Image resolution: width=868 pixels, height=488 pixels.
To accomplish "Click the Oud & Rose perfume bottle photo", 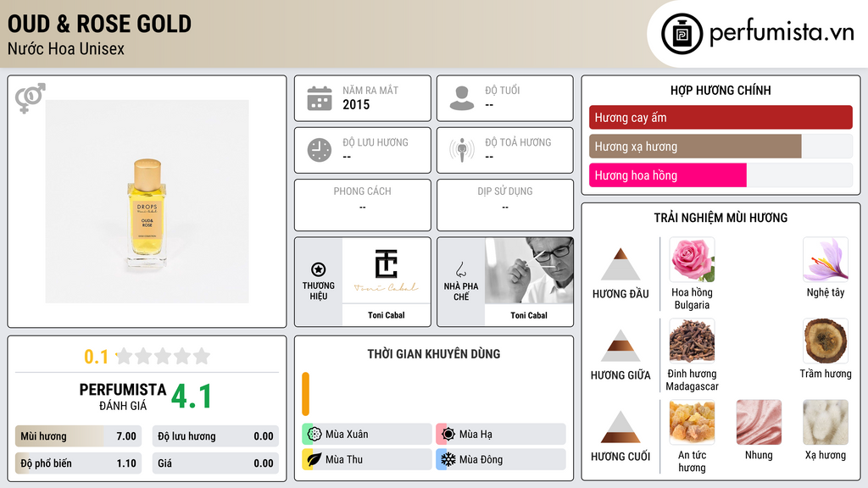I will (x=147, y=202).
